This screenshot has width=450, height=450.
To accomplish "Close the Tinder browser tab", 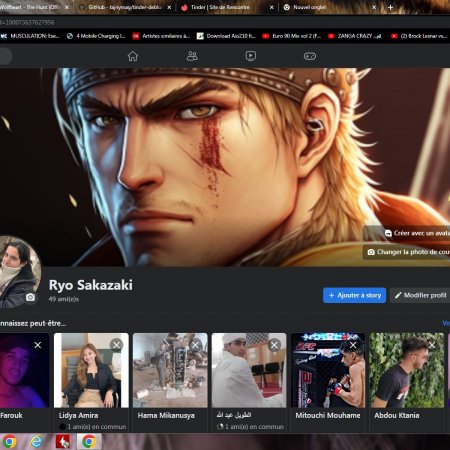I will pos(272,7).
